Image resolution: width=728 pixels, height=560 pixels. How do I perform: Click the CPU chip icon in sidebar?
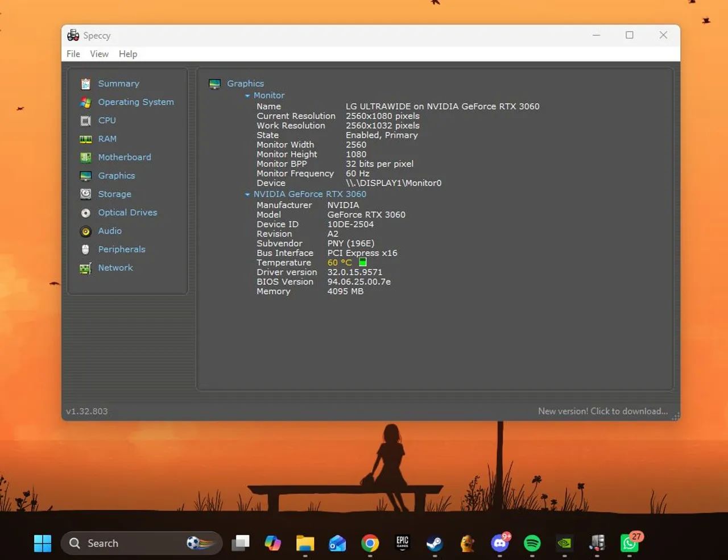tap(85, 121)
